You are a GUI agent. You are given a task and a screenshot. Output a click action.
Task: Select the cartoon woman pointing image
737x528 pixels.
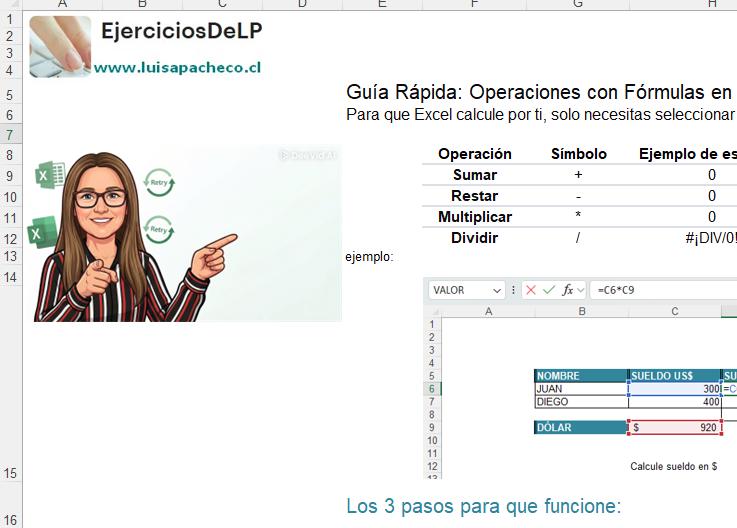click(x=188, y=234)
